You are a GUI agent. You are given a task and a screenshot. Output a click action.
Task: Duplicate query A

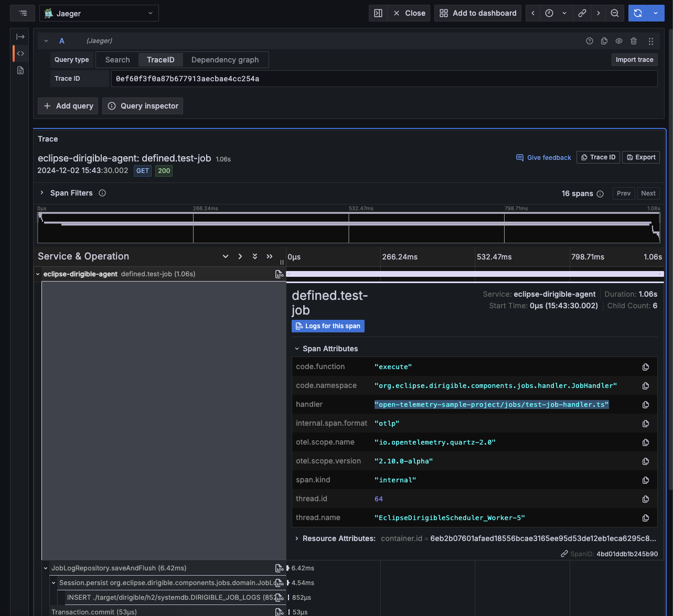pyautogui.click(x=604, y=41)
